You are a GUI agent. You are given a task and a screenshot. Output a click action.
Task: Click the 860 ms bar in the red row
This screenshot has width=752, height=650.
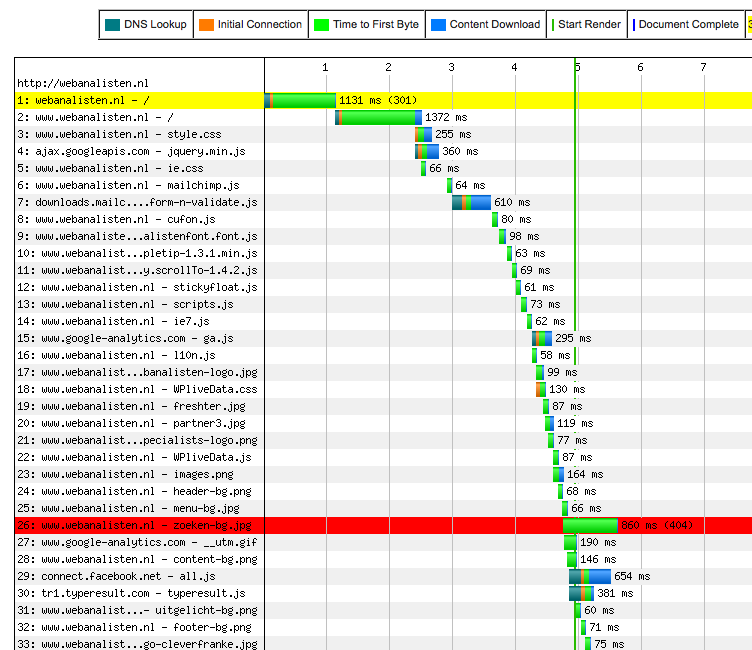coord(590,525)
